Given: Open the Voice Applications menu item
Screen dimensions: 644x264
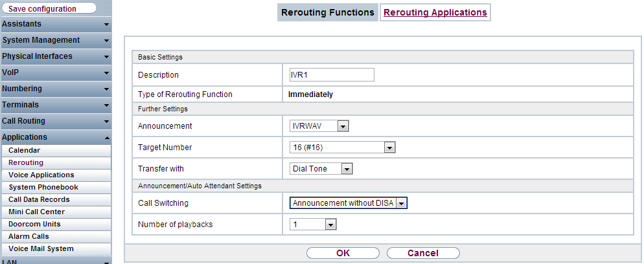Looking at the screenshot, I should (56, 175).
